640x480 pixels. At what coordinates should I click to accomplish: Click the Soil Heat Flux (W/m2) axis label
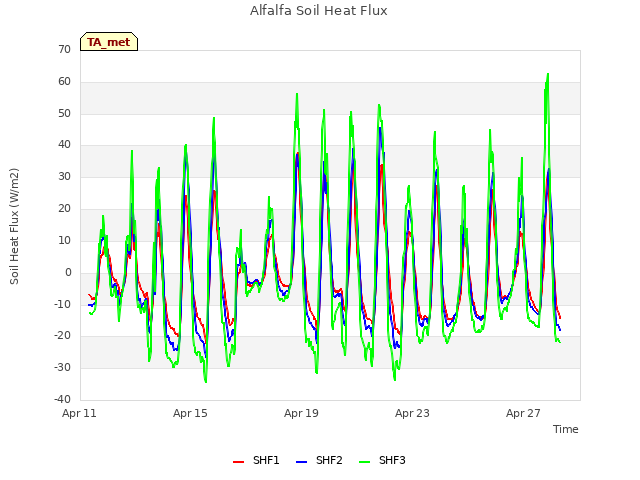[14, 226]
